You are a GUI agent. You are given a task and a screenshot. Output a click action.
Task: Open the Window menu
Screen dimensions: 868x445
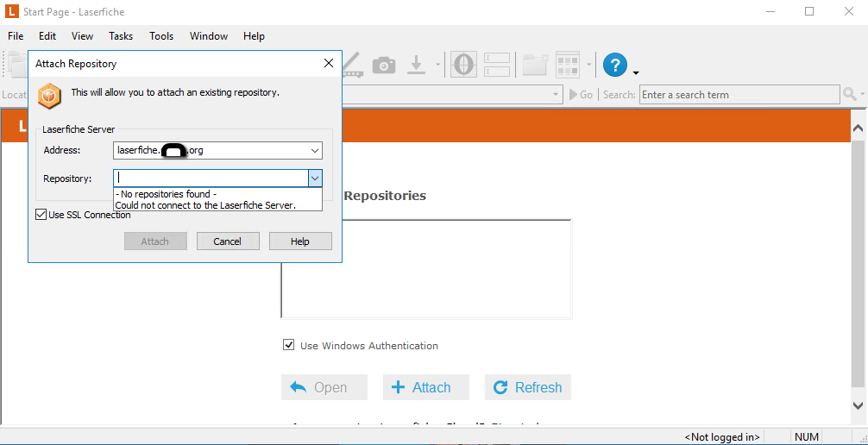(x=209, y=36)
